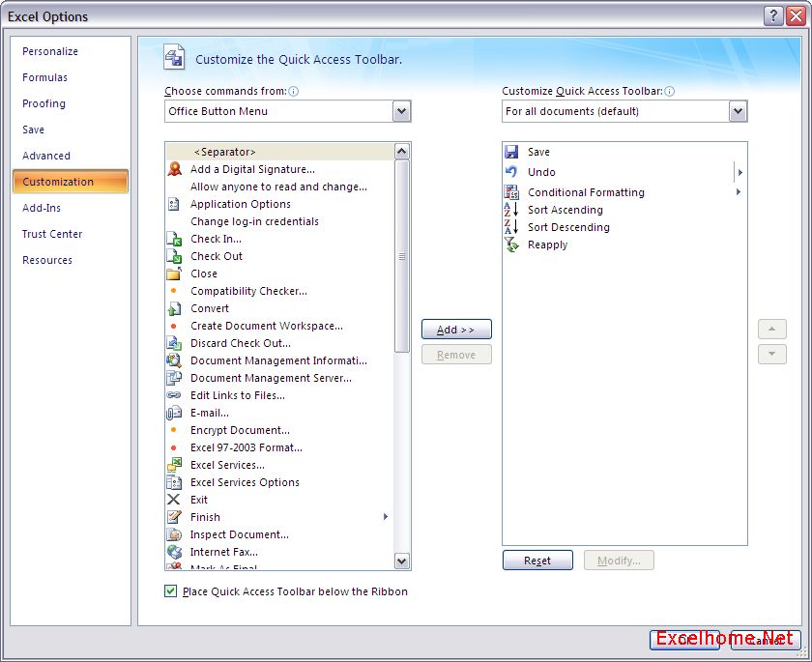812x662 pixels.
Task: Click the Sort Descending Z-A icon
Action: 511,227
